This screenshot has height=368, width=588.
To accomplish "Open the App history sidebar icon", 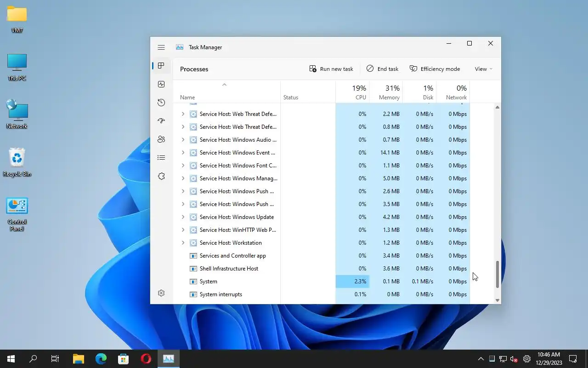I will (161, 103).
